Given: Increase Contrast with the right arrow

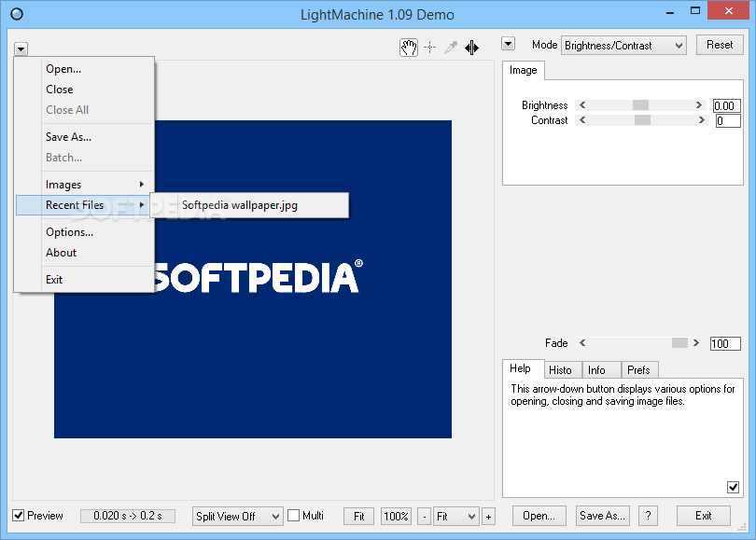Looking at the screenshot, I should (702, 120).
